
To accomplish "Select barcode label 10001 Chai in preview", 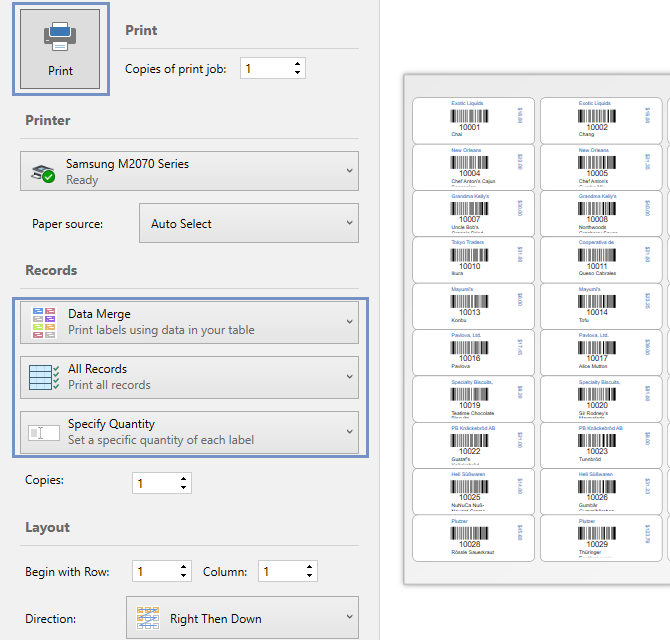I will click(473, 120).
